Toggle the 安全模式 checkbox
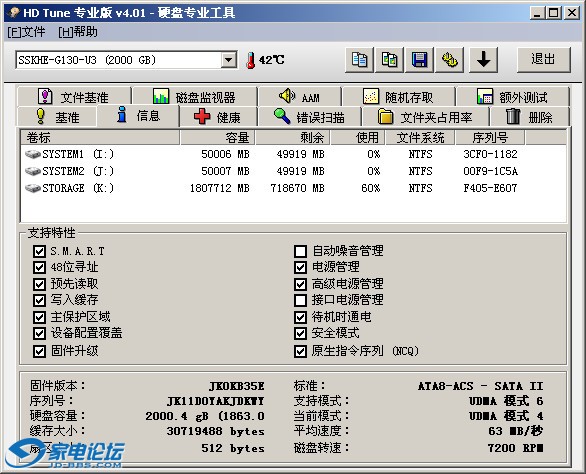586x474 pixels. tap(300, 333)
